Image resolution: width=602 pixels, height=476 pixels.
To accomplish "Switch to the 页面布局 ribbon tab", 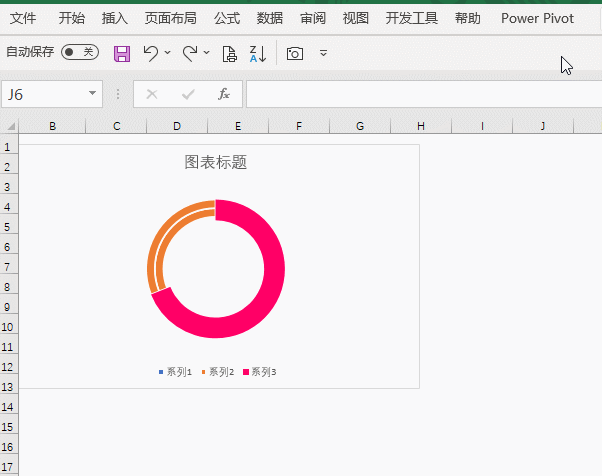I will pyautogui.click(x=170, y=18).
